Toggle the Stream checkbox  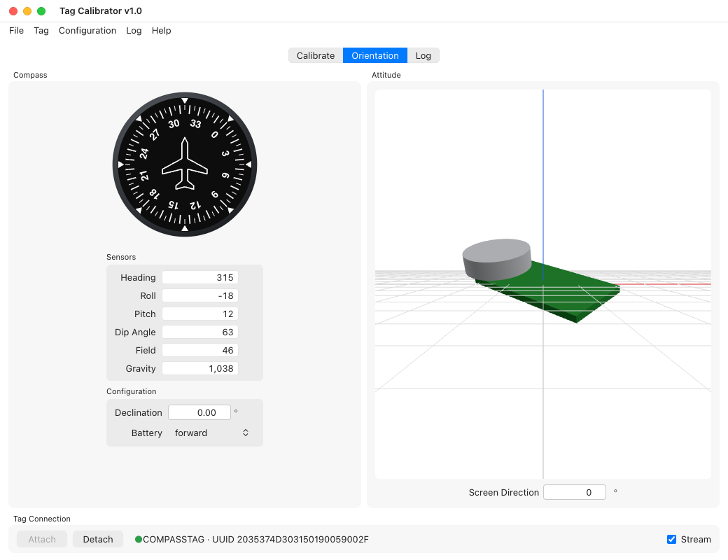tap(671, 539)
